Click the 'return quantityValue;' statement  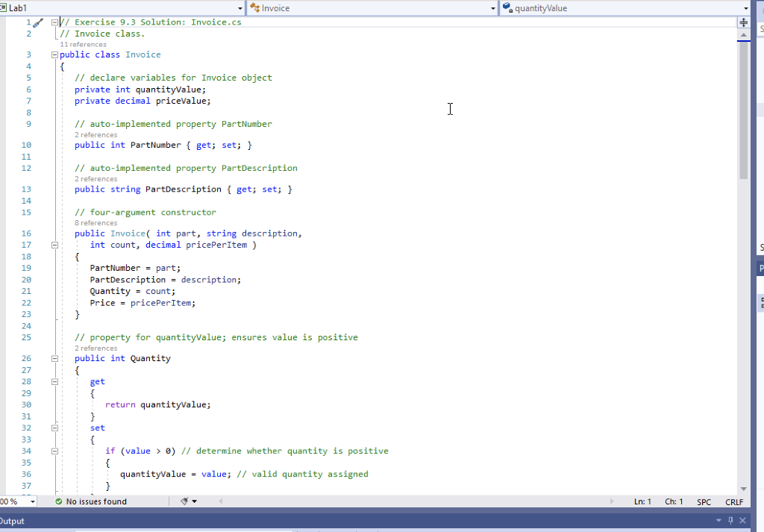pos(158,405)
